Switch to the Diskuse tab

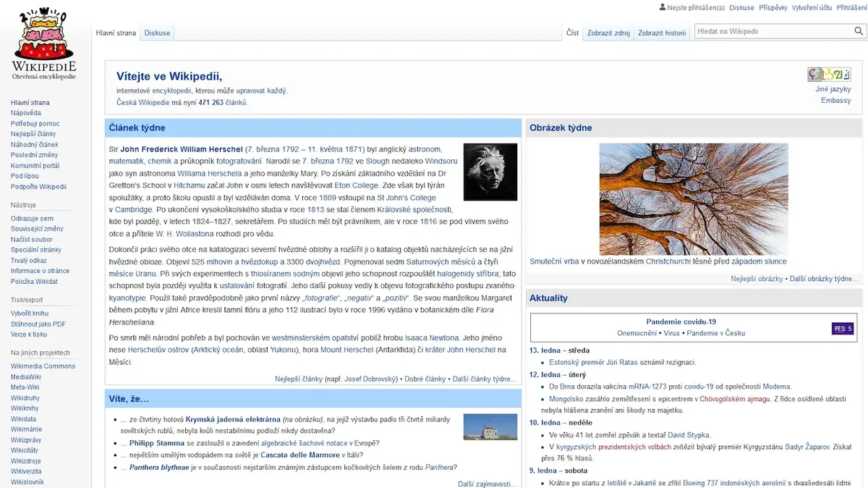(157, 33)
